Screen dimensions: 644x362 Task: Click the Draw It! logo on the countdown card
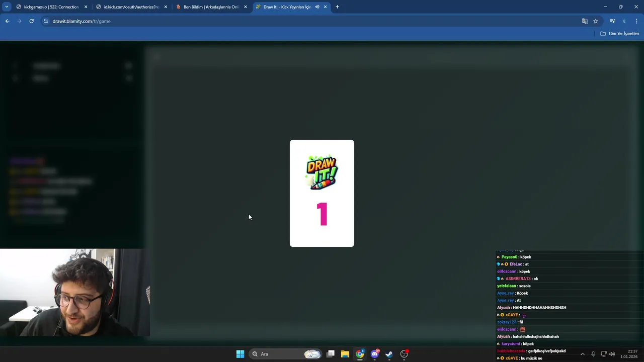322,172
